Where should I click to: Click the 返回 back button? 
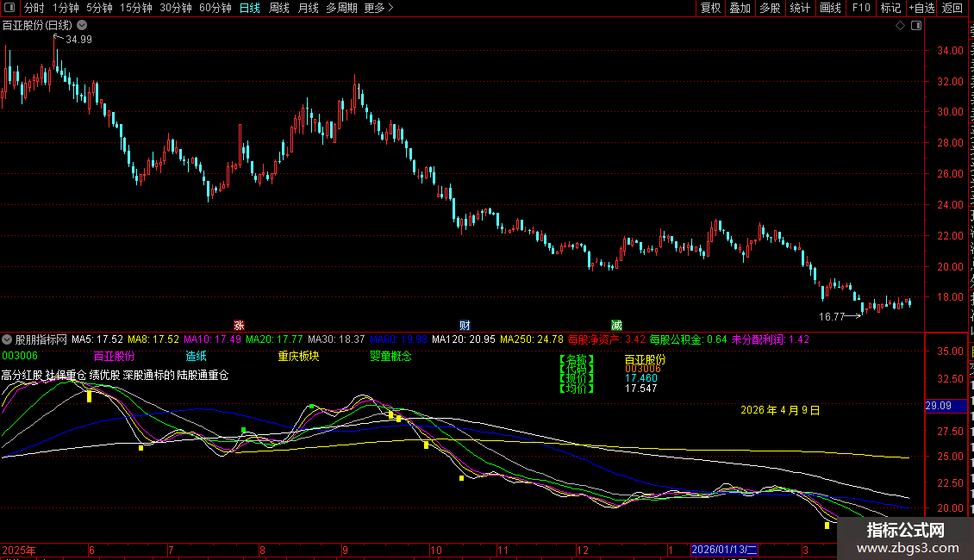tap(952, 8)
